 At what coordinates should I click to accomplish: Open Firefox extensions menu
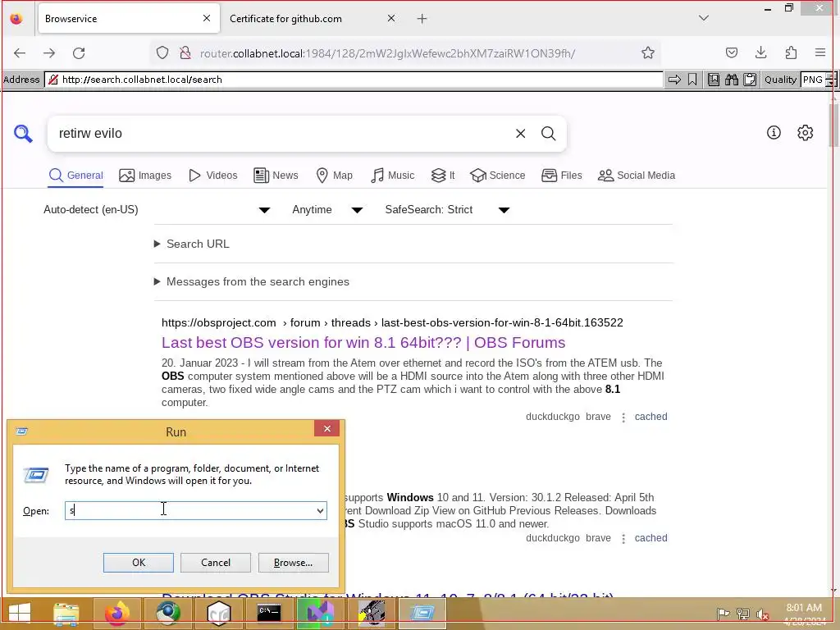tap(791, 52)
